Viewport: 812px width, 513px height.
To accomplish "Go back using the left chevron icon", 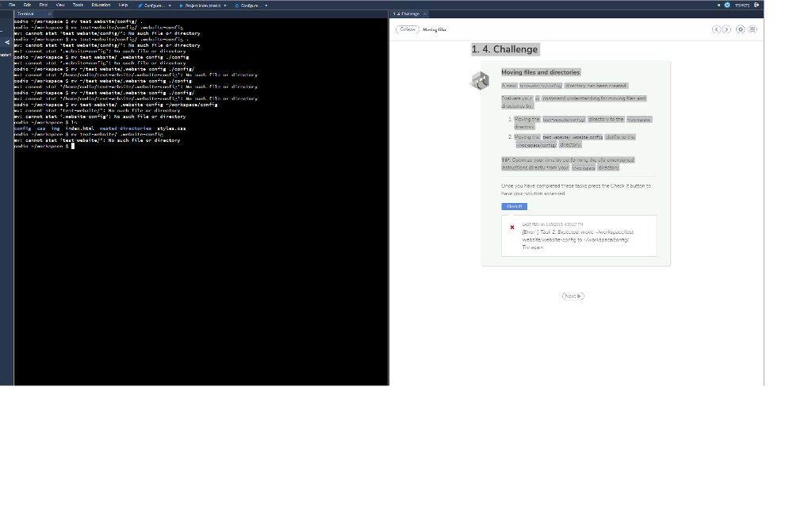I will click(x=716, y=29).
